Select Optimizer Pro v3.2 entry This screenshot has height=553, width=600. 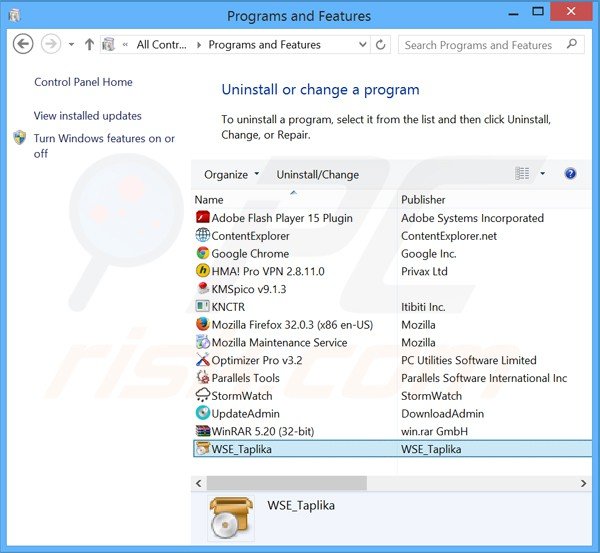[257, 360]
